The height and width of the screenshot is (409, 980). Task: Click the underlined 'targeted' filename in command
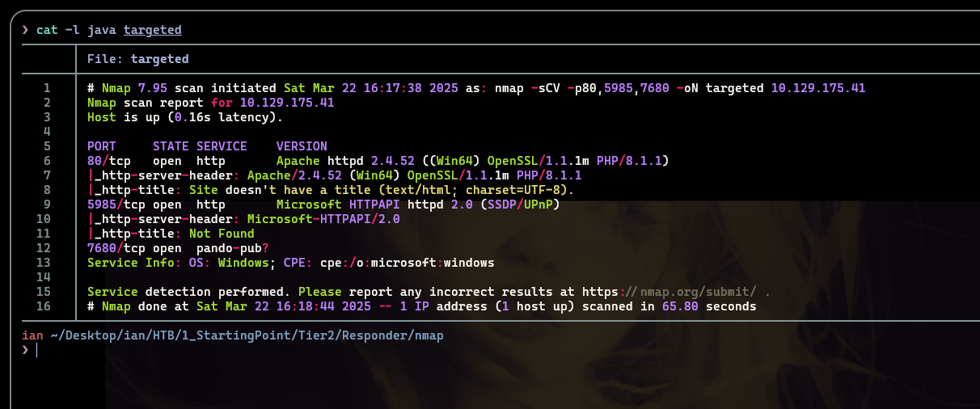[153, 30]
